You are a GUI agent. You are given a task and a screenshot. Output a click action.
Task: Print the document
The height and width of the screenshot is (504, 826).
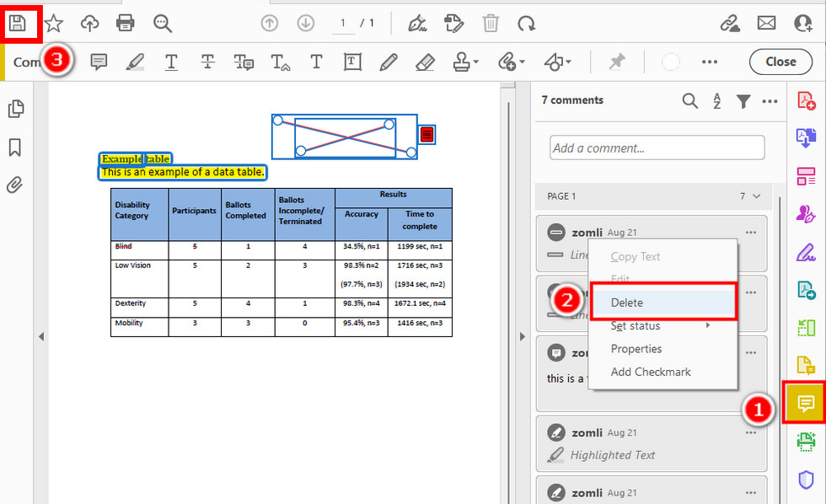[125, 23]
